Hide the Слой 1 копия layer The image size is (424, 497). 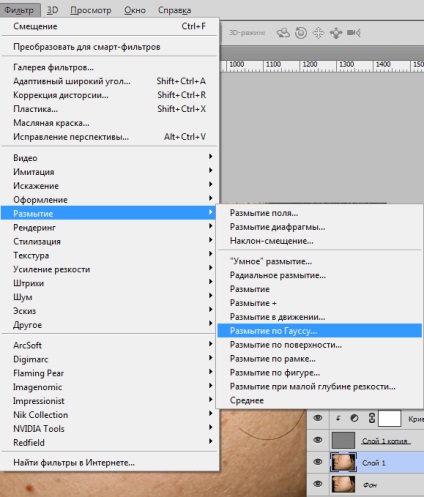pos(318,440)
